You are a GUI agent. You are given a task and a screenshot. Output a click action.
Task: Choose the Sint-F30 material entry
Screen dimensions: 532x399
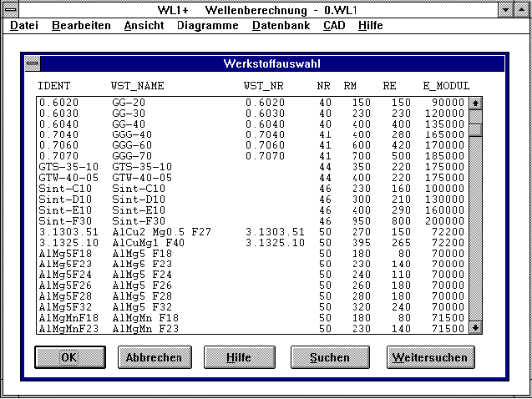[251, 221]
